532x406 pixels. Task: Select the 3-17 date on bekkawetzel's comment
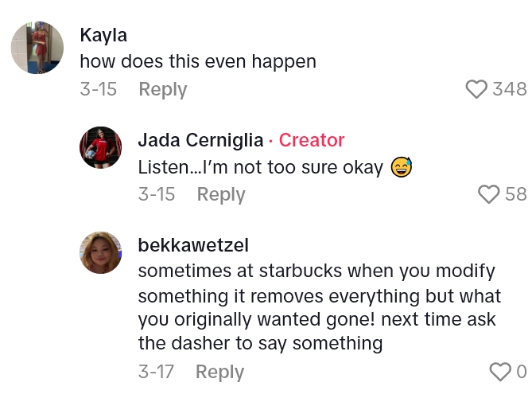point(156,372)
